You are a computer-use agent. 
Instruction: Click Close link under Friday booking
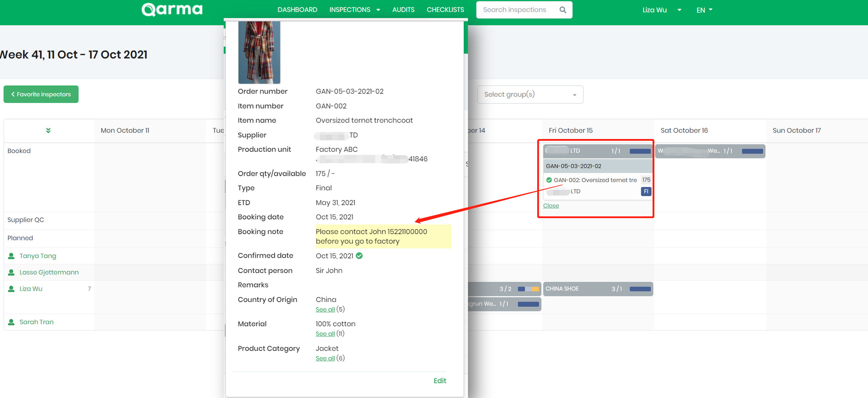click(x=551, y=205)
